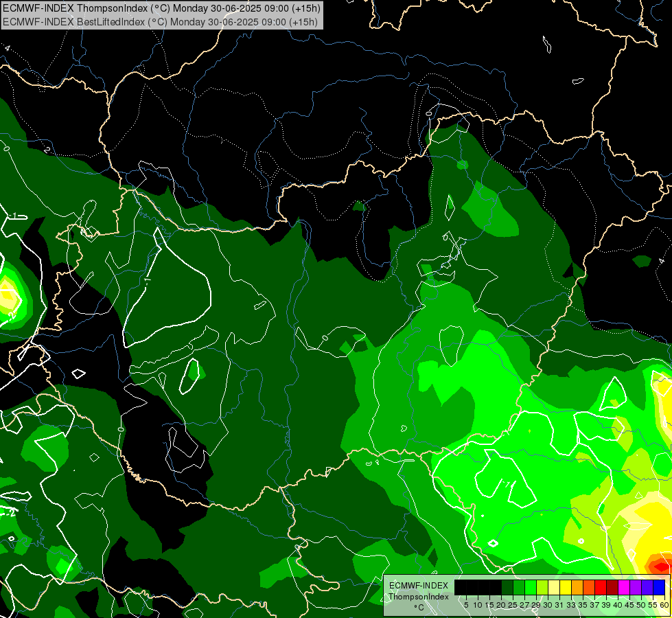Click the legend tick value '45'
This screenshot has width=672, height=618.
point(629,605)
